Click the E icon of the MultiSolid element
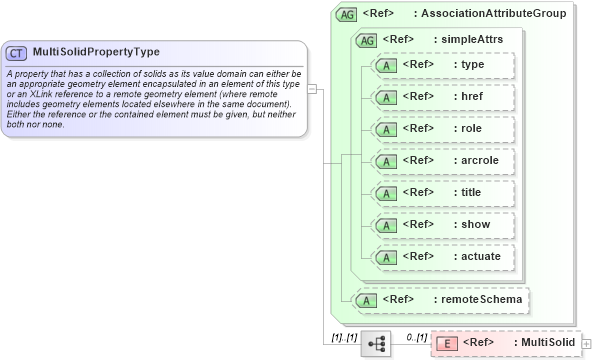 (447, 344)
